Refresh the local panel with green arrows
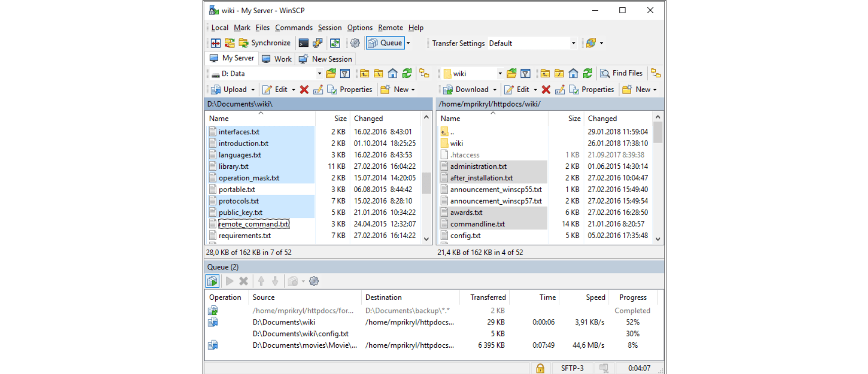Screen dimensions: 868x374 (407, 74)
